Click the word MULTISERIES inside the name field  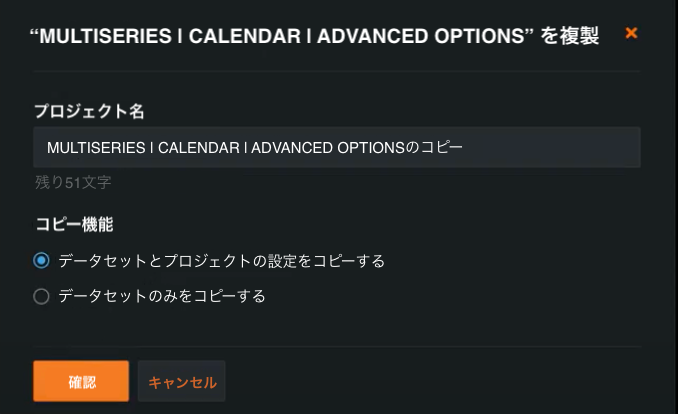tap(95, 148)
